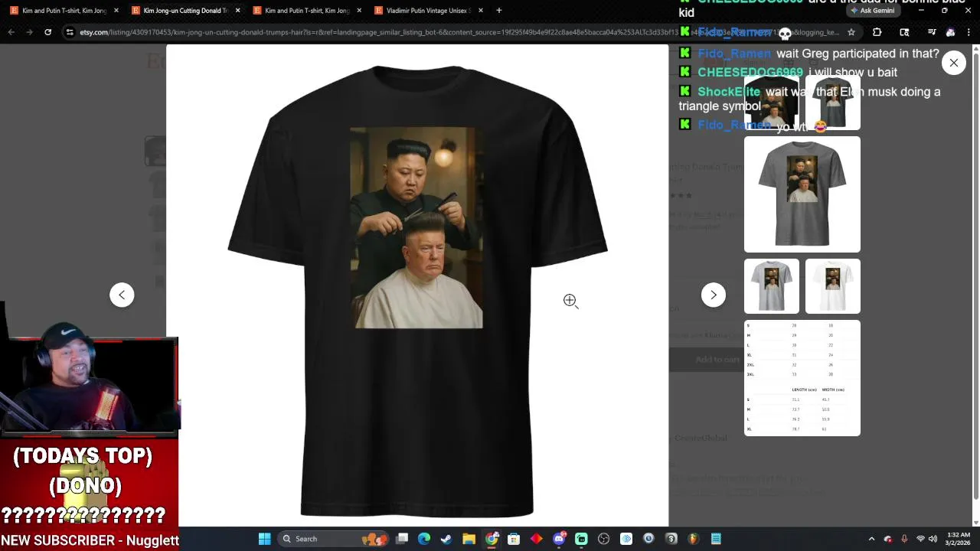Open the Vladimir Putin Vintage Unisex tab

coord(429,11)
